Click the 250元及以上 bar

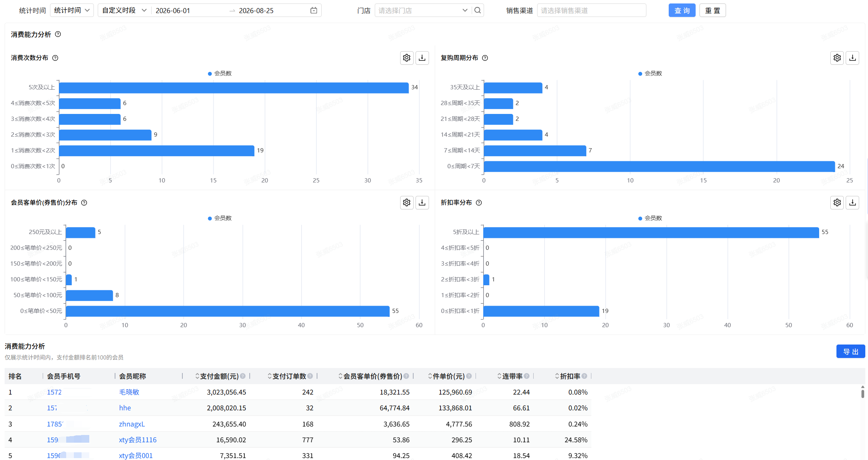tap(80, 233)
